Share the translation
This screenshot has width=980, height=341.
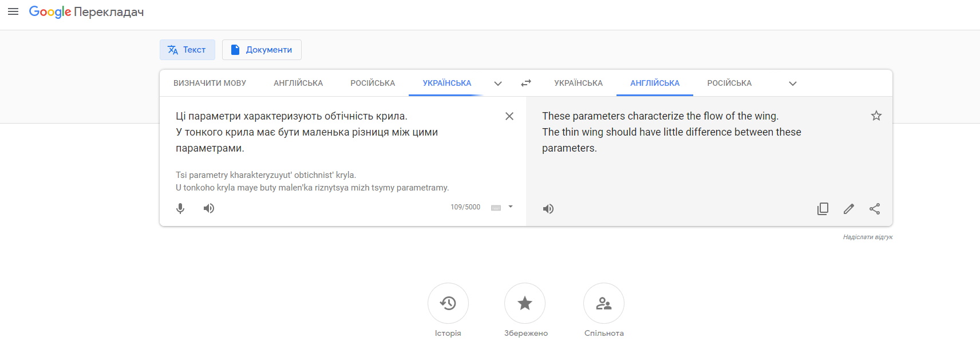pos(875,209)
